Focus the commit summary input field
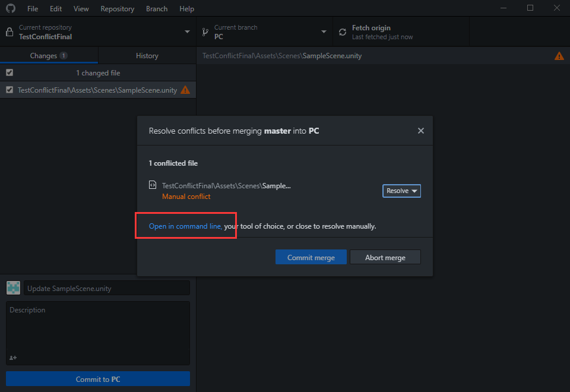 [107, 288]
